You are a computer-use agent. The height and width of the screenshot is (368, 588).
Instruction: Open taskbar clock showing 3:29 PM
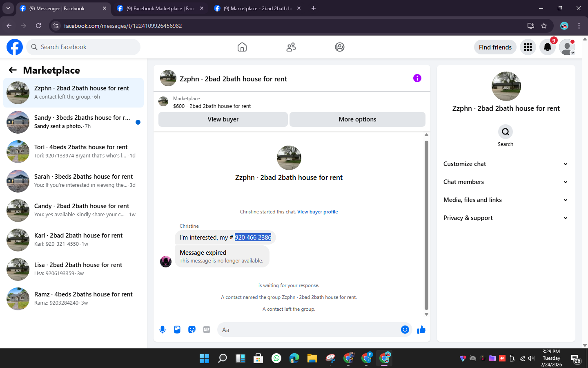551,358
